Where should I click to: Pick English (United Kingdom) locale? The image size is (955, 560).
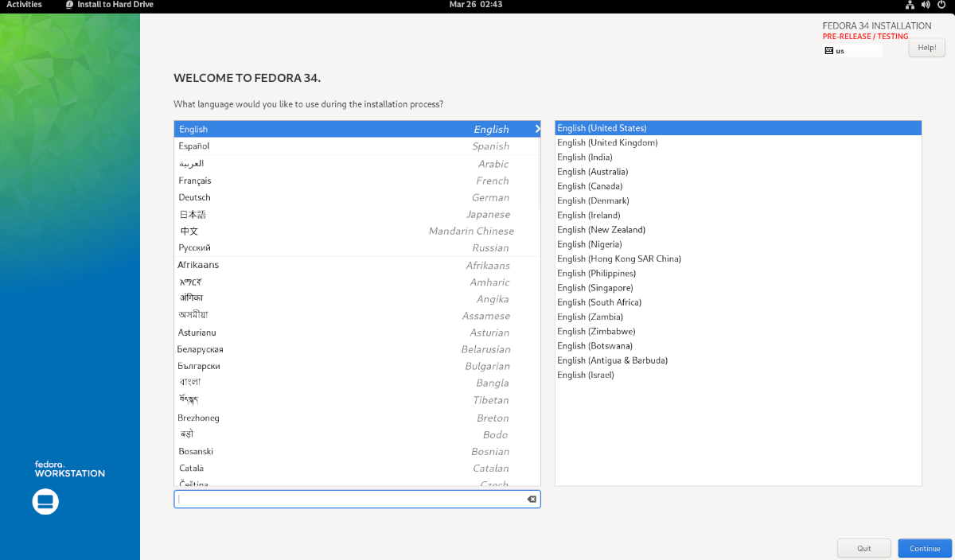click(607, 143)
